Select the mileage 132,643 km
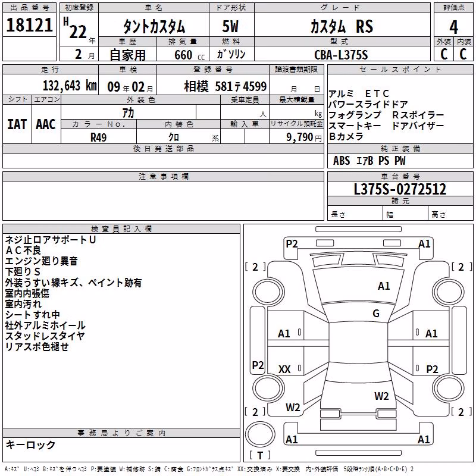The height and width of the screenshot is (476, 476). [70, 86]
